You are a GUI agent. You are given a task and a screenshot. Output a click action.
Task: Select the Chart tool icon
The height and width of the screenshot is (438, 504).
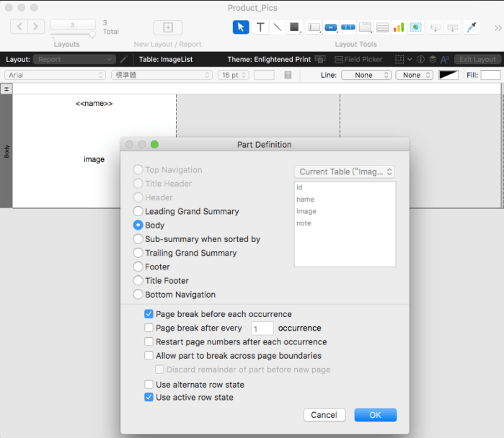click(x=399, y=27)
